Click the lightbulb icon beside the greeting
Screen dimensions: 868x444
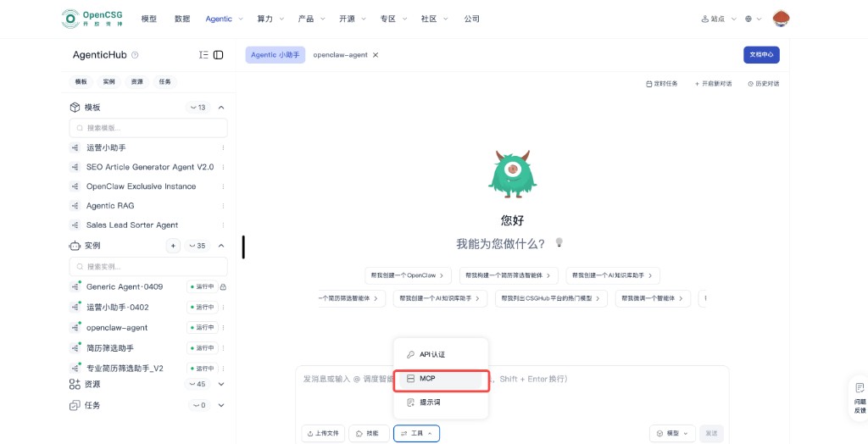click(559, 242)
